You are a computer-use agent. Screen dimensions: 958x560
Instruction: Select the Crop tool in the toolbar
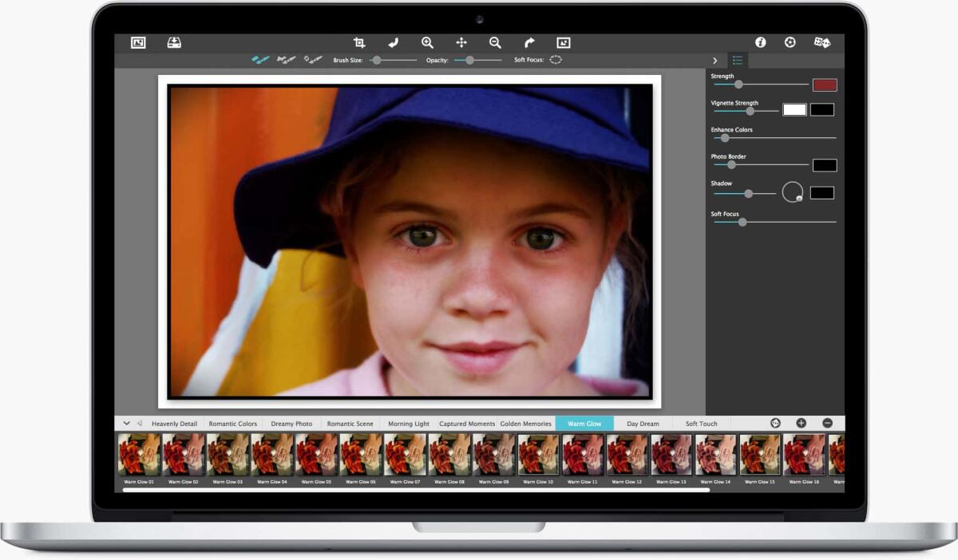[x=360, y=42]
